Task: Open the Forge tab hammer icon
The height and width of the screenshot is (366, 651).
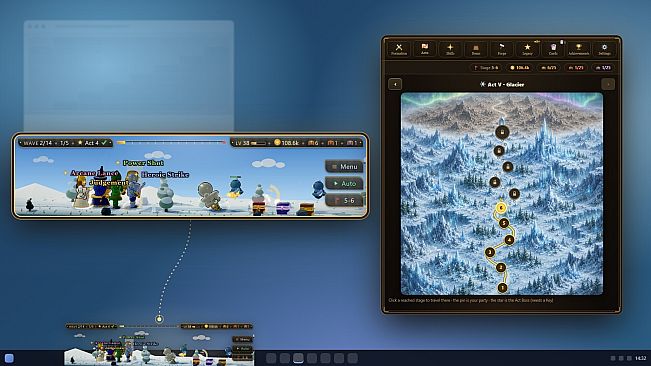Action: [502, 49]
